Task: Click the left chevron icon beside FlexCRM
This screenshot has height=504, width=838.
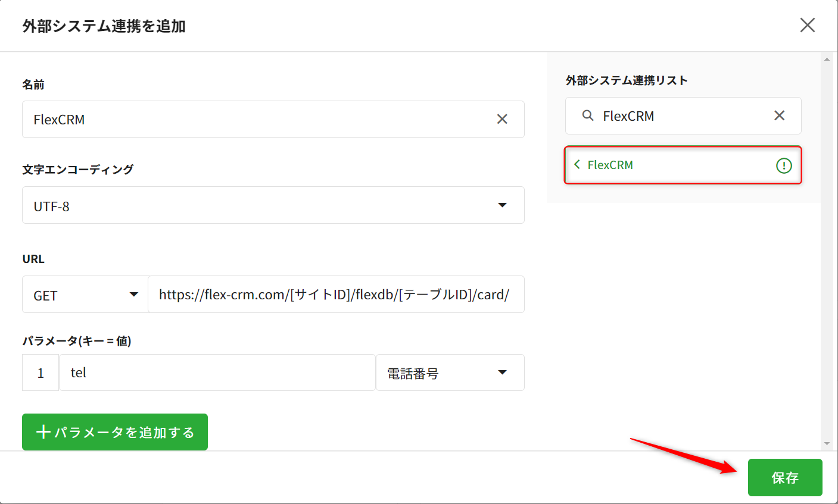Action: [577, 165]
